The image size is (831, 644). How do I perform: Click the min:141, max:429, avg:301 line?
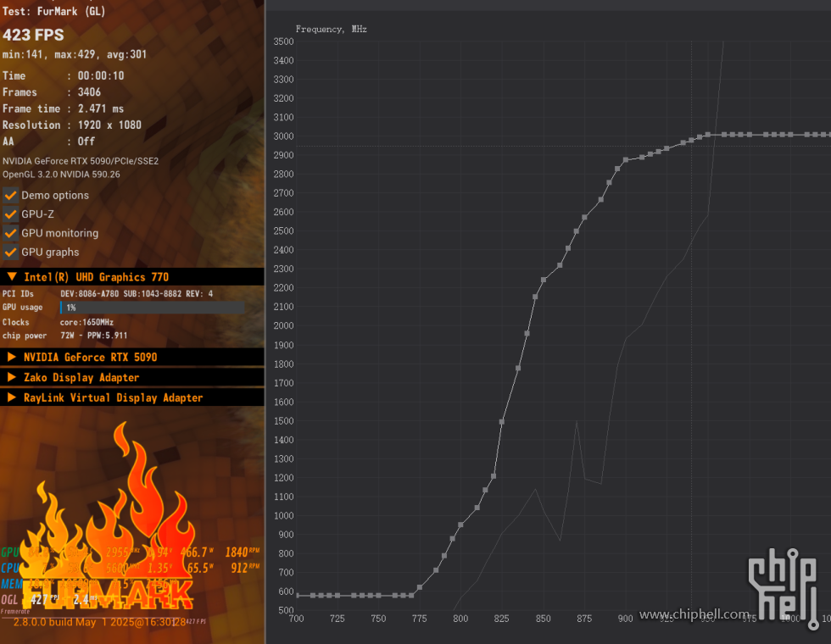point(75,54)
